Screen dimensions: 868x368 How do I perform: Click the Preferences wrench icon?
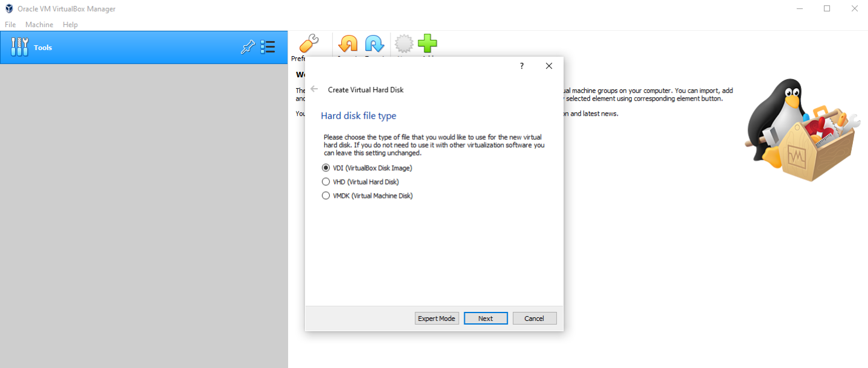click(x=308, y=45)
